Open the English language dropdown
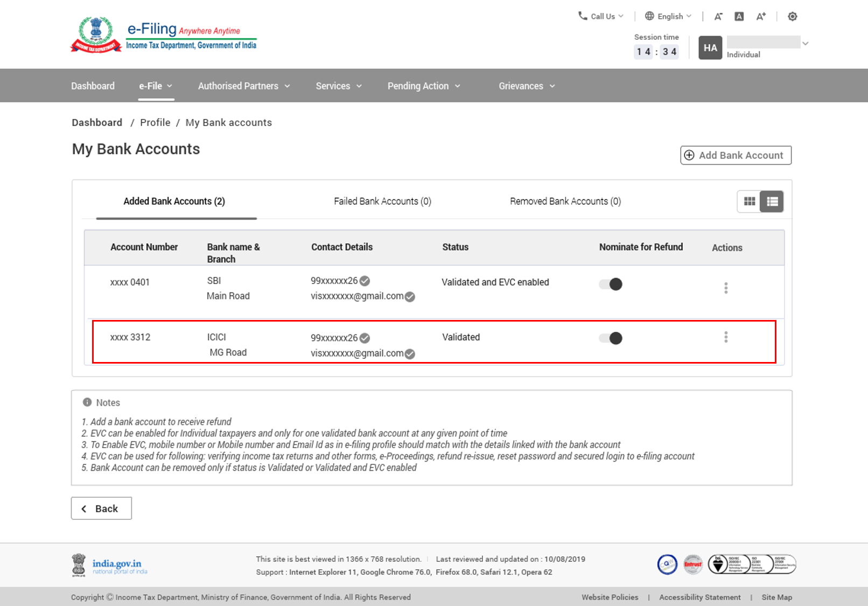 coord(669,16)
